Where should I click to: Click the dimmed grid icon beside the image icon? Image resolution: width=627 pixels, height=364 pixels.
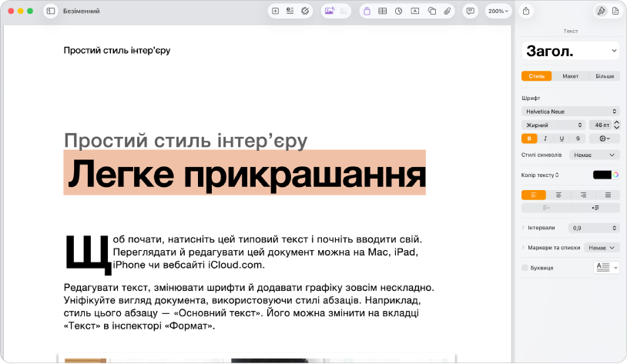tap(344, 12)
